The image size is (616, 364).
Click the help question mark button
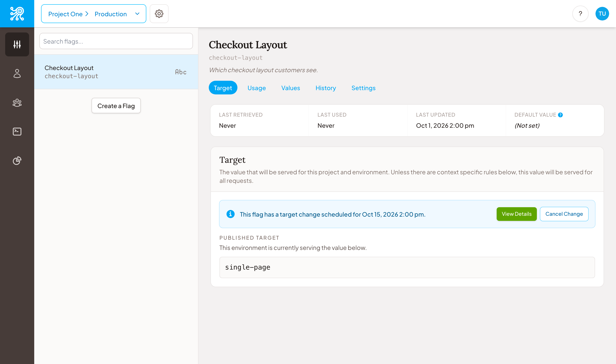580,14
